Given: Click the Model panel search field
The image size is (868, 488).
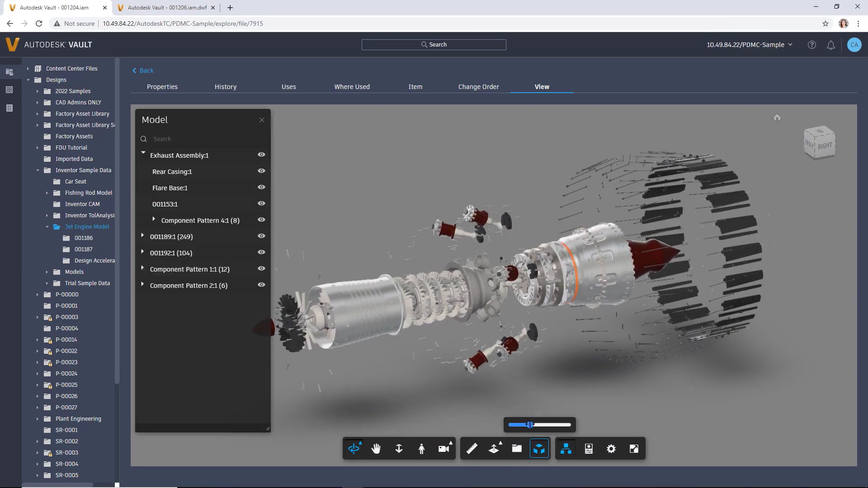Looking at the screenshot, I should (x=203, y=139).
